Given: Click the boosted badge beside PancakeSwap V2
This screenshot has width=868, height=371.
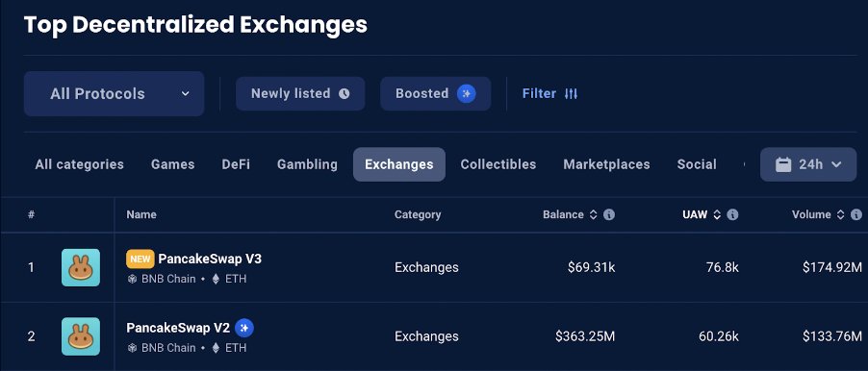Looking at the screenshot, I should coord(244,328).
